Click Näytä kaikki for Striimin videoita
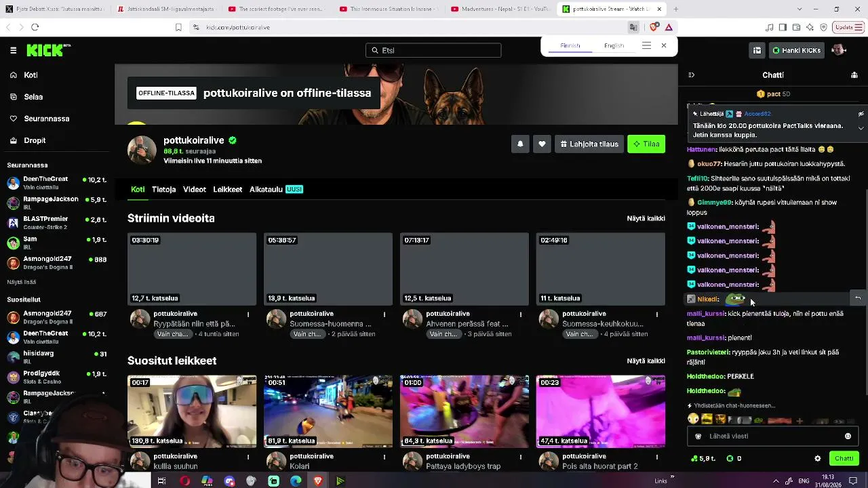868x488 pixels. [646, 218]
